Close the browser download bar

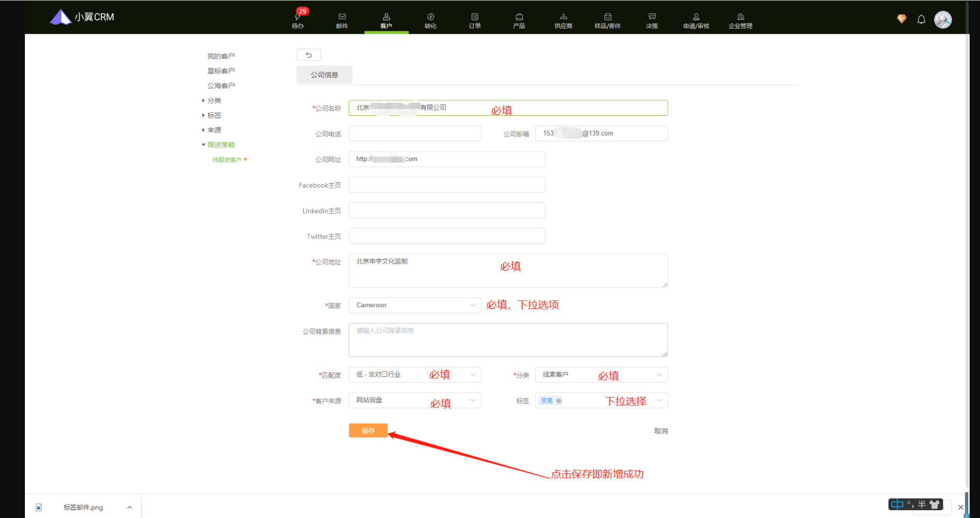click(x=960, y=507)
